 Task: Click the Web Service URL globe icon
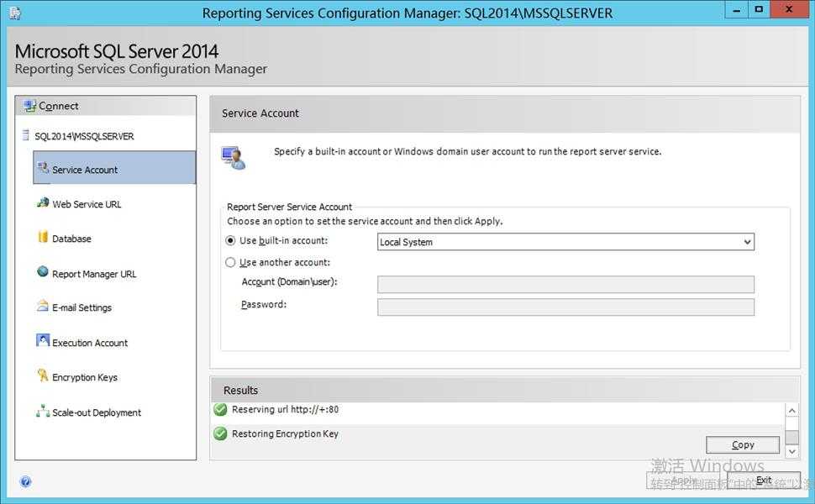pos(43,202)
